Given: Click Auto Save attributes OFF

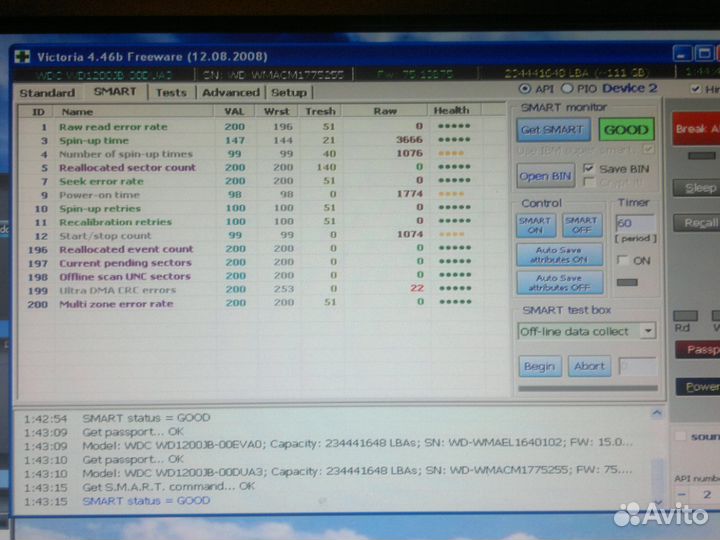Looking at the screenshot, I should point(559,282).
